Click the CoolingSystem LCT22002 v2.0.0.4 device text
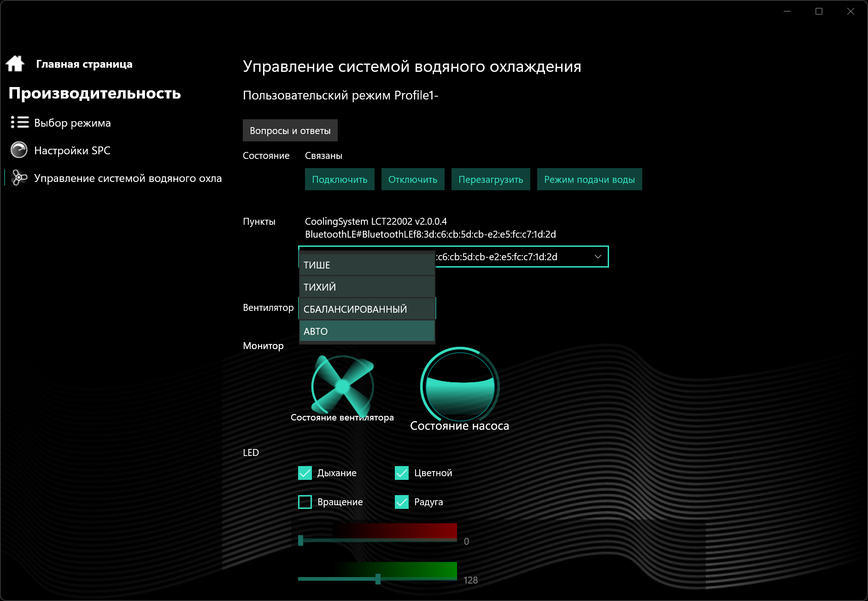868x601 pixels. (376, 222)
